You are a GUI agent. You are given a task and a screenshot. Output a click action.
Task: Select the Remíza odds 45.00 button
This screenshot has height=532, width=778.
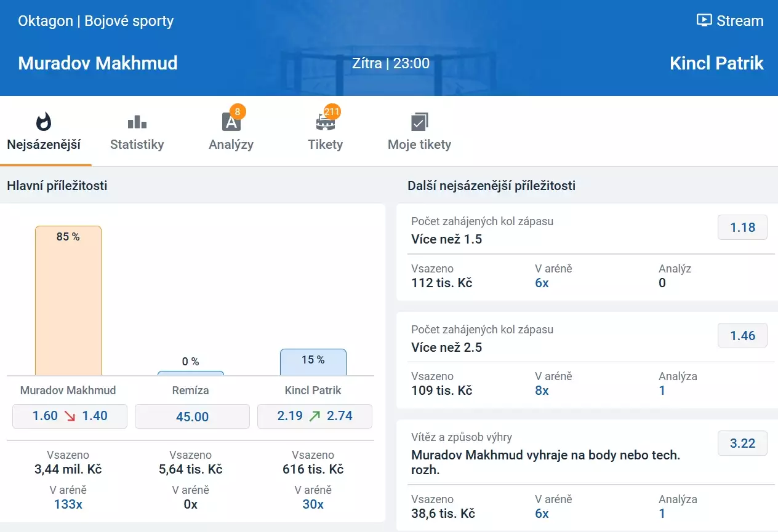[x=192, y=416]
